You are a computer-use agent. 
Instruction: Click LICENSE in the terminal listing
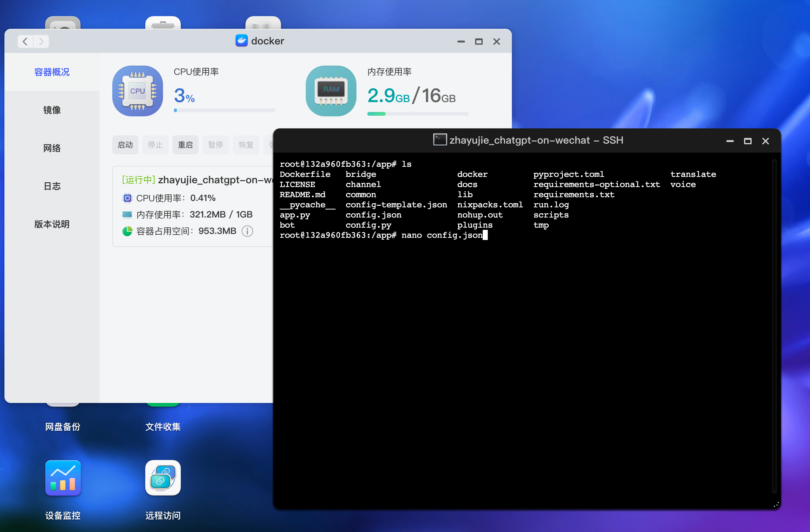pos(297,185)
